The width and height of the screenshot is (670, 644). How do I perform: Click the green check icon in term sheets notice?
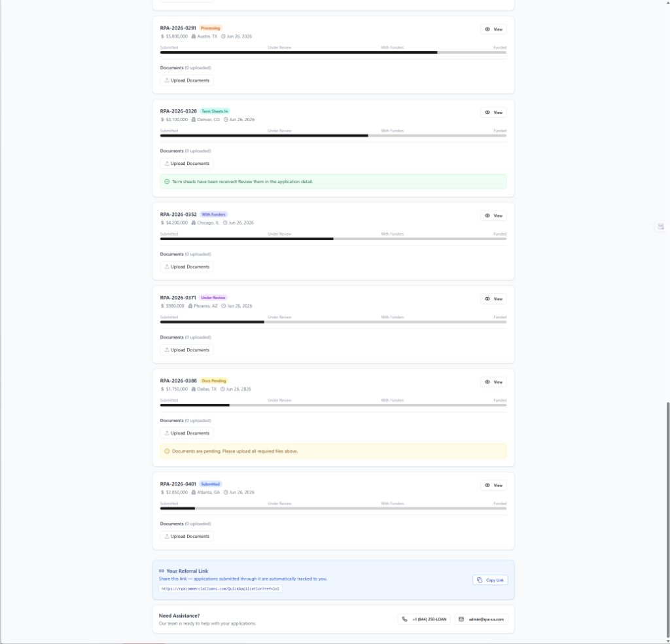[167, 182]
